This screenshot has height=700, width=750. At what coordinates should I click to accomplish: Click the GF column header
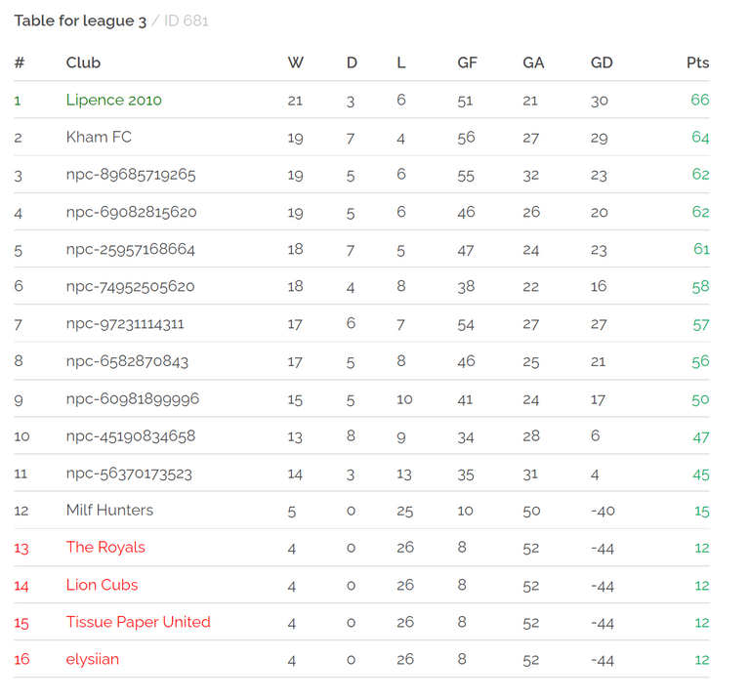point(468,62)
